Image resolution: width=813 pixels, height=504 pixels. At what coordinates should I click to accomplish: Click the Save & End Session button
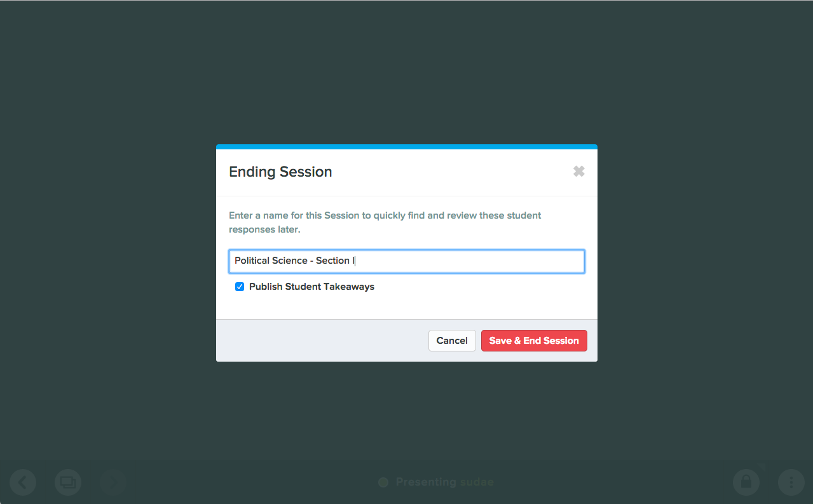534,341
